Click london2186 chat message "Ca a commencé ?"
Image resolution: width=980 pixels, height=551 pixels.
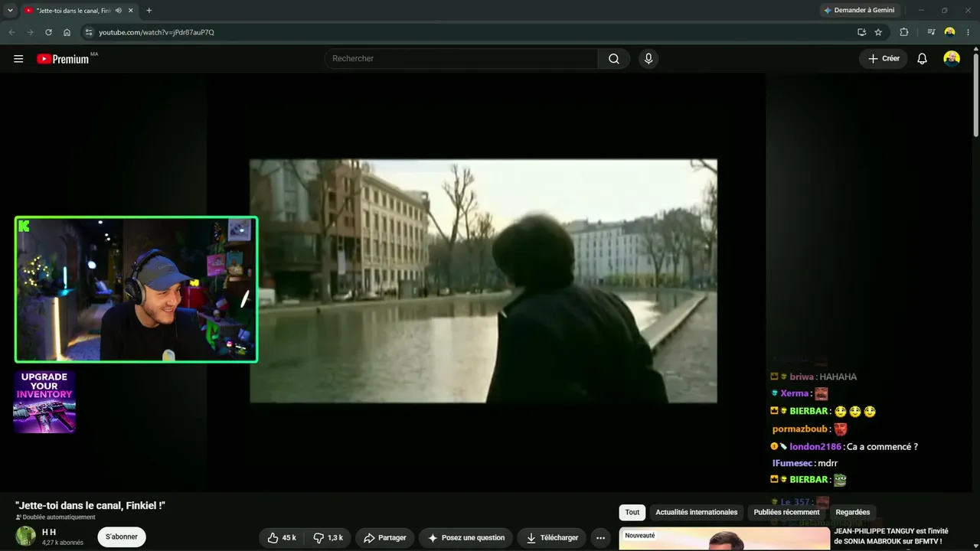[x=882, y=446]
